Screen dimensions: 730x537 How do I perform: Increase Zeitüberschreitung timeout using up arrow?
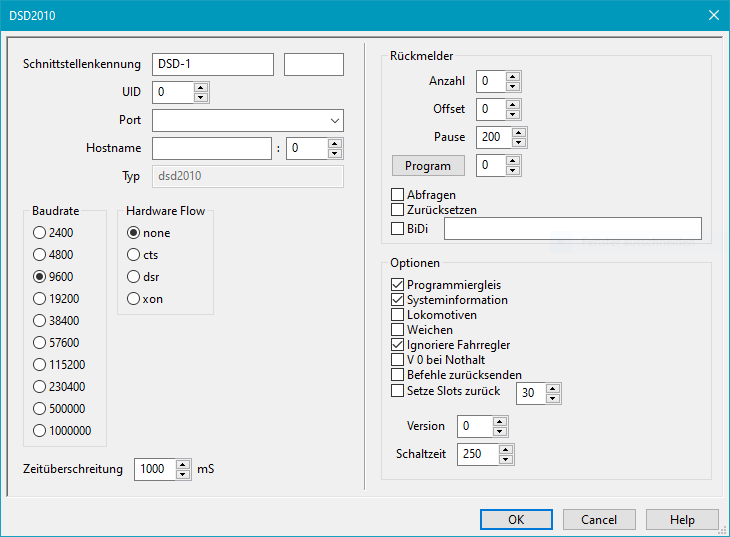pos(183,464)
